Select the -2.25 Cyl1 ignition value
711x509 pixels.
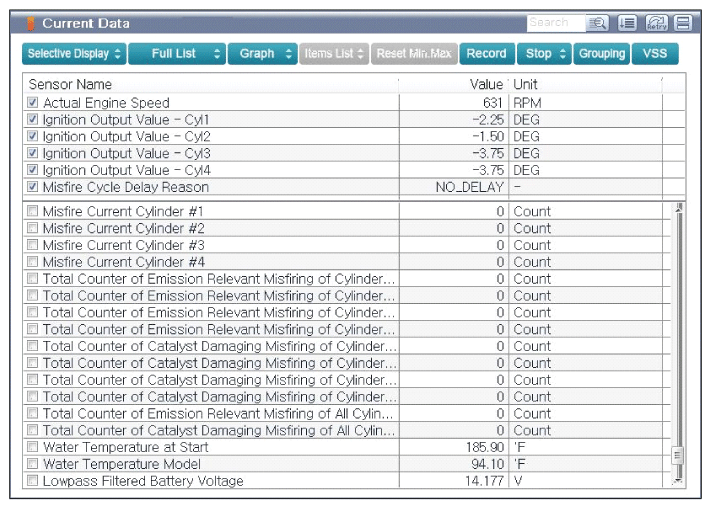488,120
